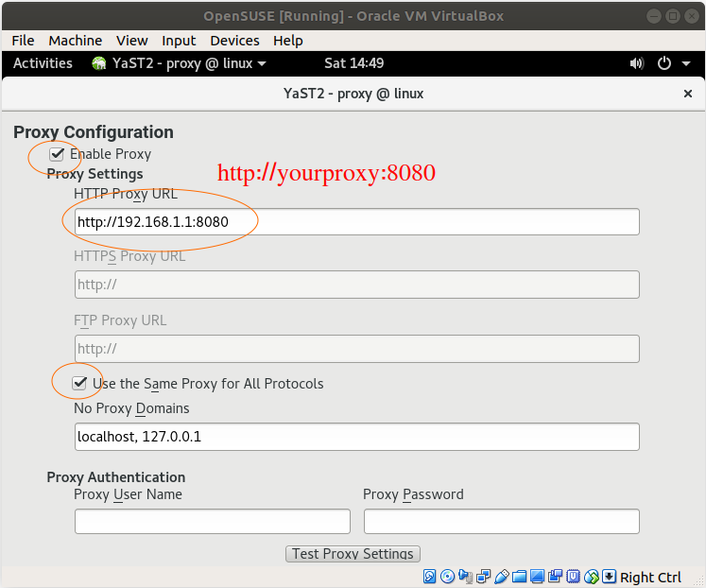Screen dimensions: 706x588
Task: Click the audio status icon in VirtualBox bar
Action: [x=466, y=577]
